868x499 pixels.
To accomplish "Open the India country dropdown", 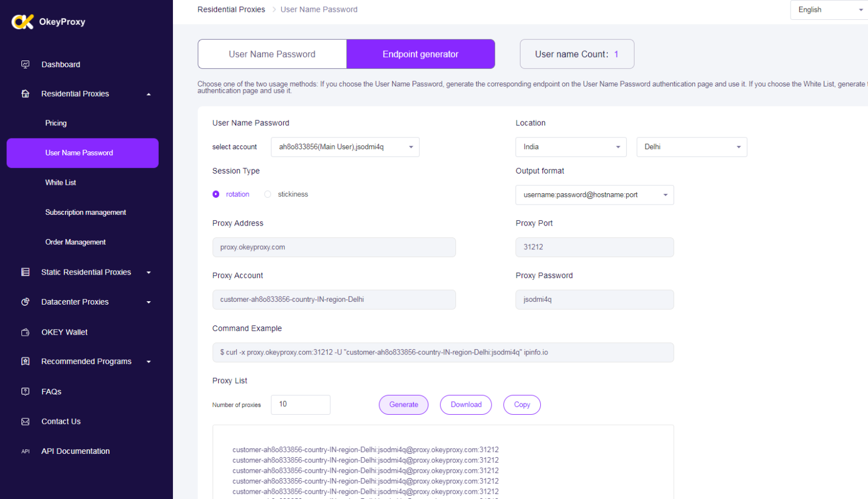I will [571, 147].
